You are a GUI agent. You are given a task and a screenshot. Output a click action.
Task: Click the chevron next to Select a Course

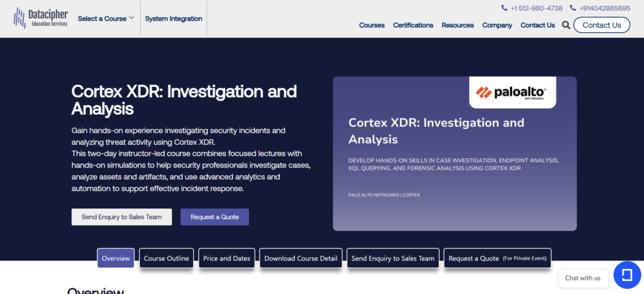click(x=131, y=18)
